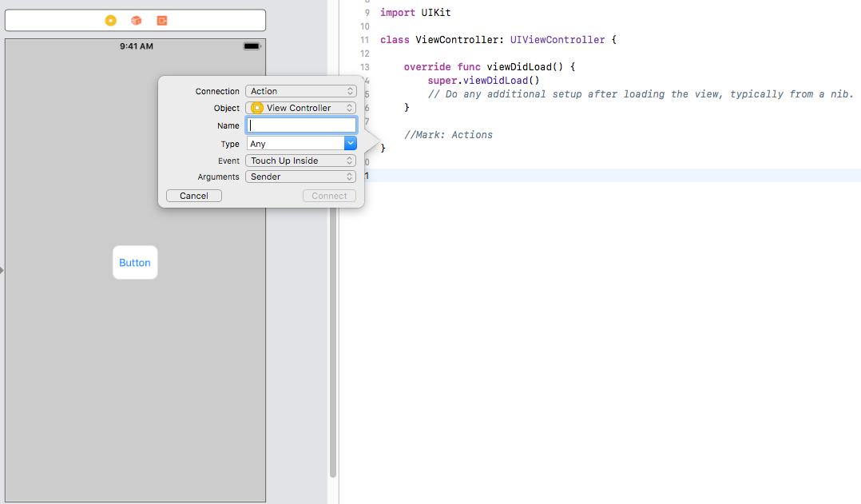Open the Connection dropdown showing Action

pos(301,91)
